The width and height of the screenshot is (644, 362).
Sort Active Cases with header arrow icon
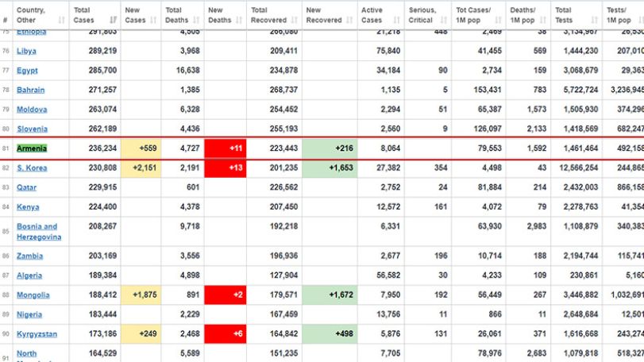(396, 20)
